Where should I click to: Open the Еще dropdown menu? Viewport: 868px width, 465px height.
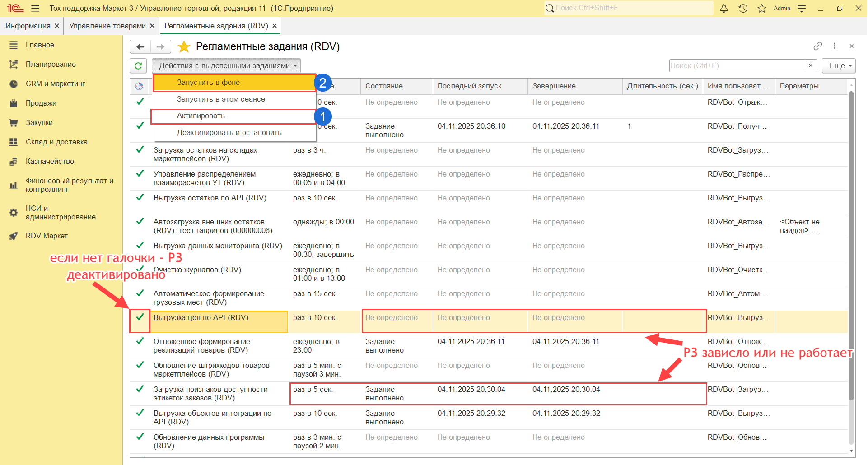tap(839, 66)
